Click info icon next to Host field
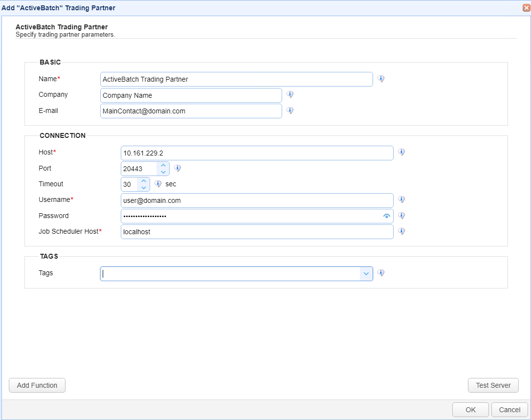 [401, 152]
